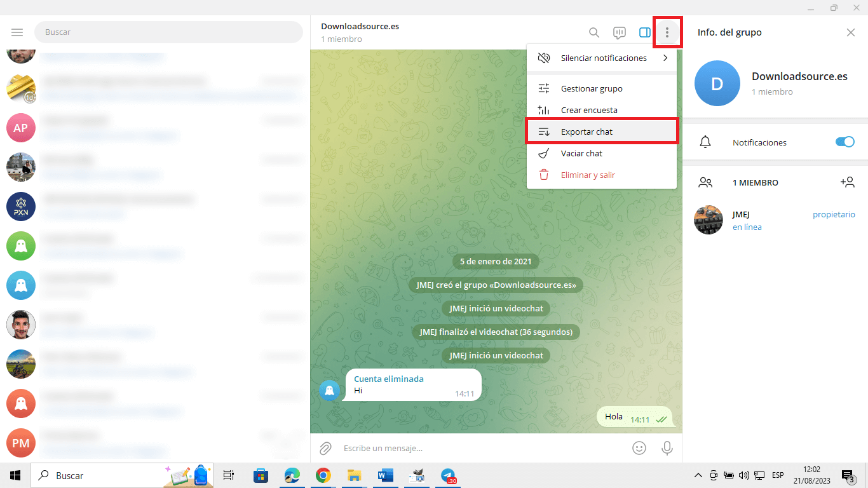868x488 pixels.
Task: Click the add member icon
Action: coord(847,182)
